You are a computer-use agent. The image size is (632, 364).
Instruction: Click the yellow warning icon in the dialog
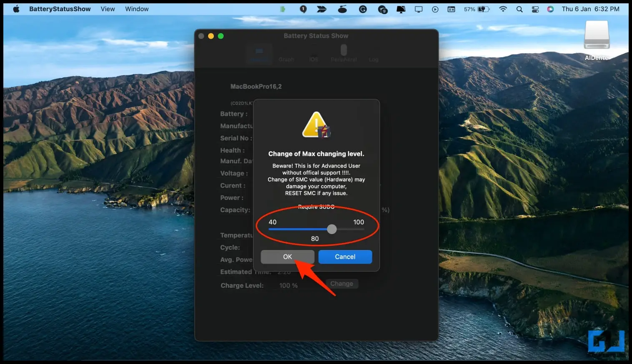pos(316,125)
